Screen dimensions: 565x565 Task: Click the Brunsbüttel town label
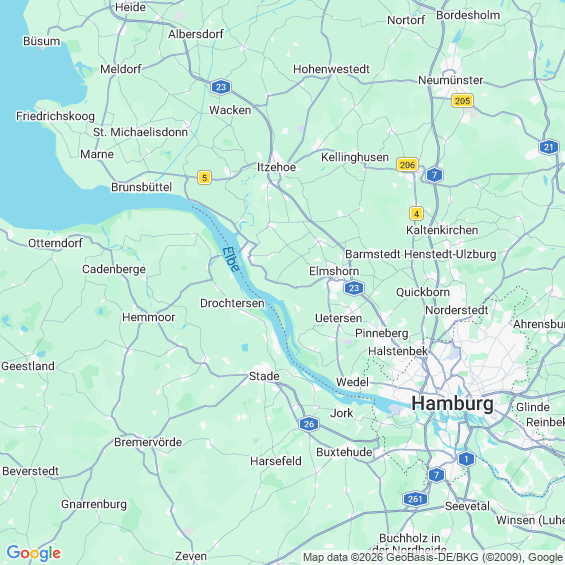point(142,187)
